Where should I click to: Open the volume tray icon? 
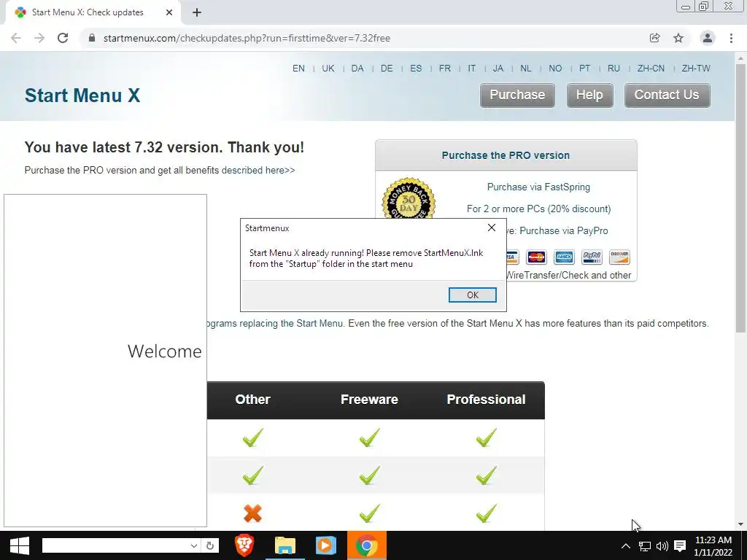tap(662, 546)
